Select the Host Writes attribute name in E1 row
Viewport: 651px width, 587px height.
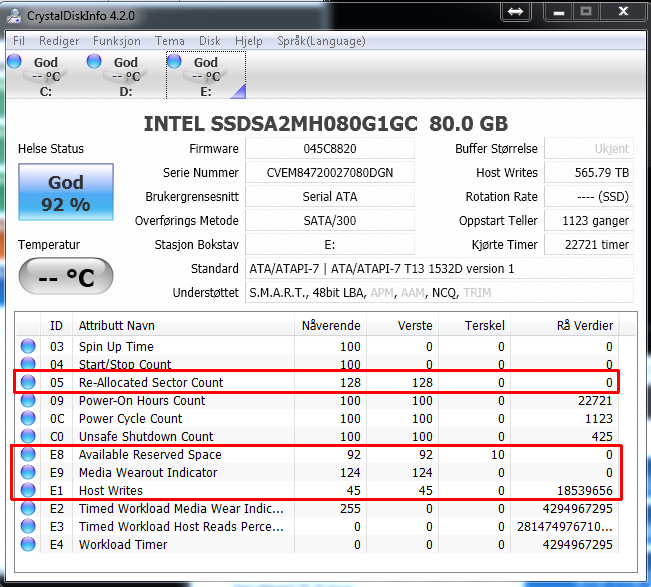click(x=111, y=491)
